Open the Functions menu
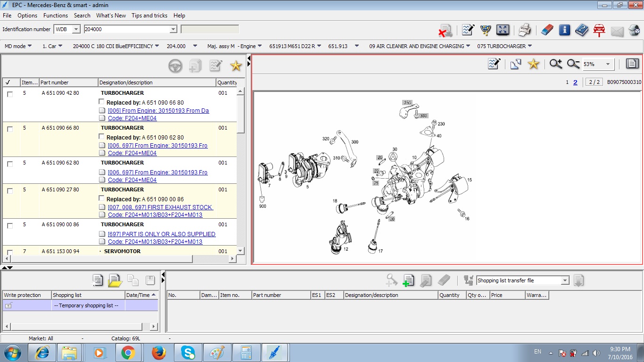Image resolution: width=644 pixels, height=362 pixels. [x=56, y=16]
